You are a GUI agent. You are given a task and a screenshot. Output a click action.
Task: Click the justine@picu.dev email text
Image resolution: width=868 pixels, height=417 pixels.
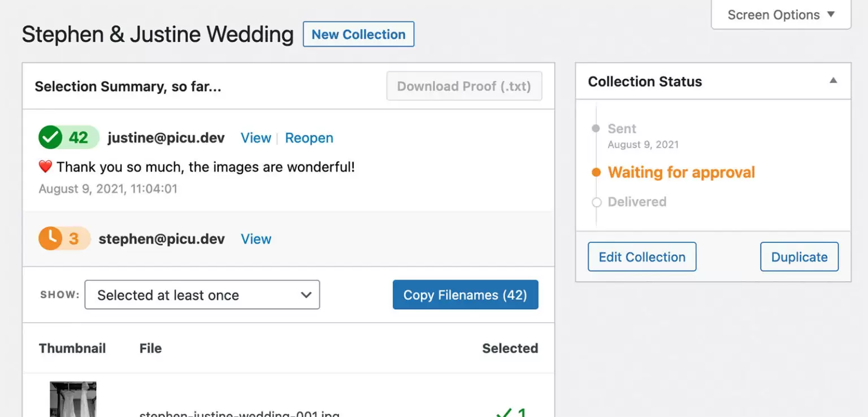tap(166, 138)
